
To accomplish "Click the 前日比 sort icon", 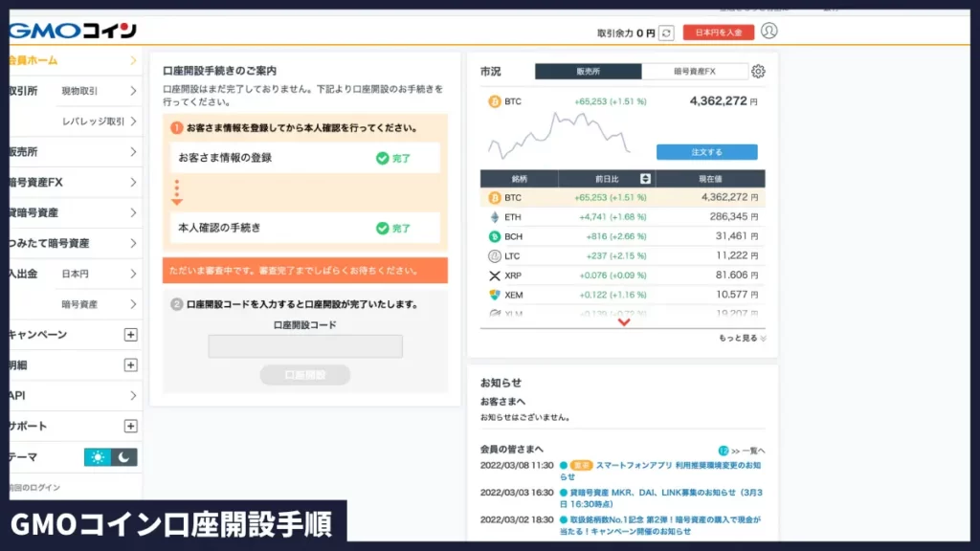I will click(646, 179).
